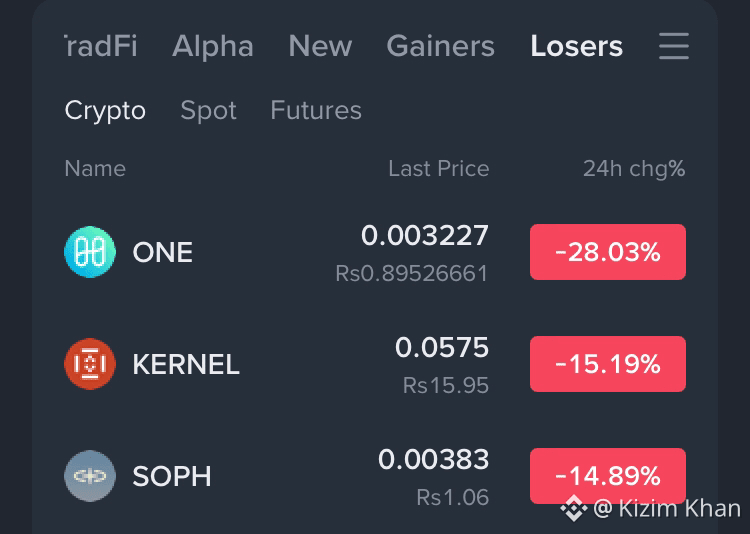Open the New tab

(x=320, y=46)
